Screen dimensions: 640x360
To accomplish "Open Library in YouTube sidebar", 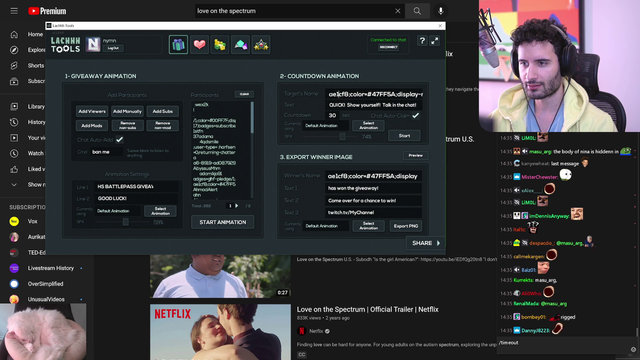I will [x=27, y=107].
